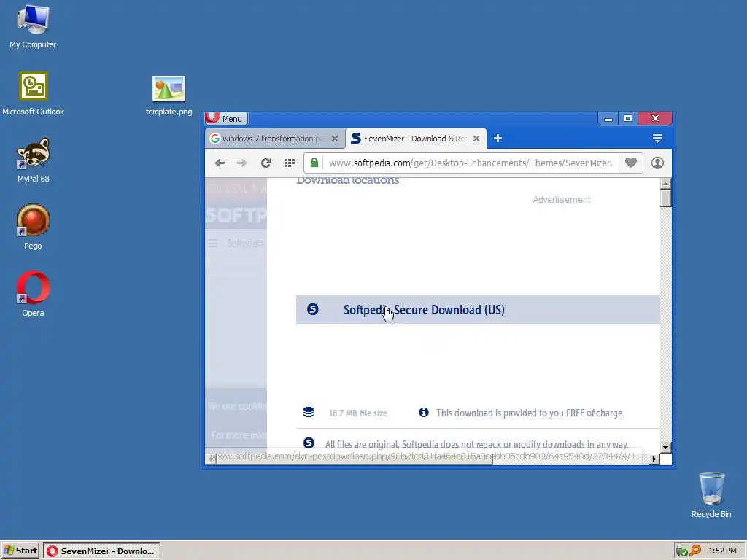
Task: Click the horizontal scrollbar right arrow
Action: [x=654, y=459]
